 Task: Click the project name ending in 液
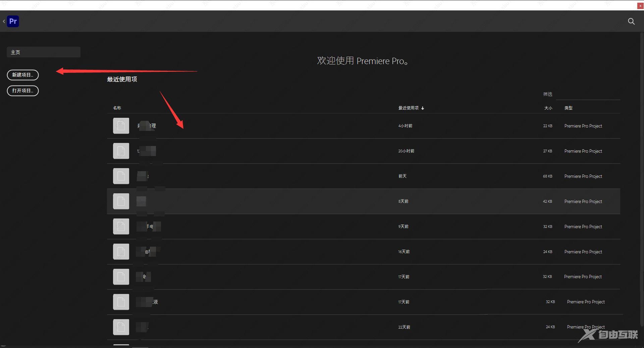click(147, 302)
